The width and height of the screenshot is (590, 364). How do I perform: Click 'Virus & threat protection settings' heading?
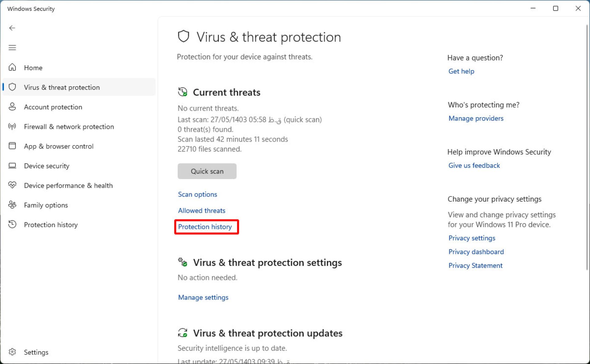[x=267, y=263]
